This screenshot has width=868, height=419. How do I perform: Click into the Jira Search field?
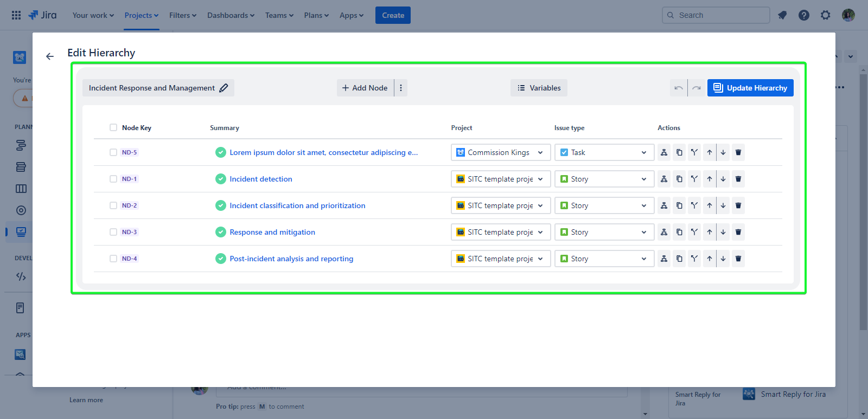[x=720, y=15]
